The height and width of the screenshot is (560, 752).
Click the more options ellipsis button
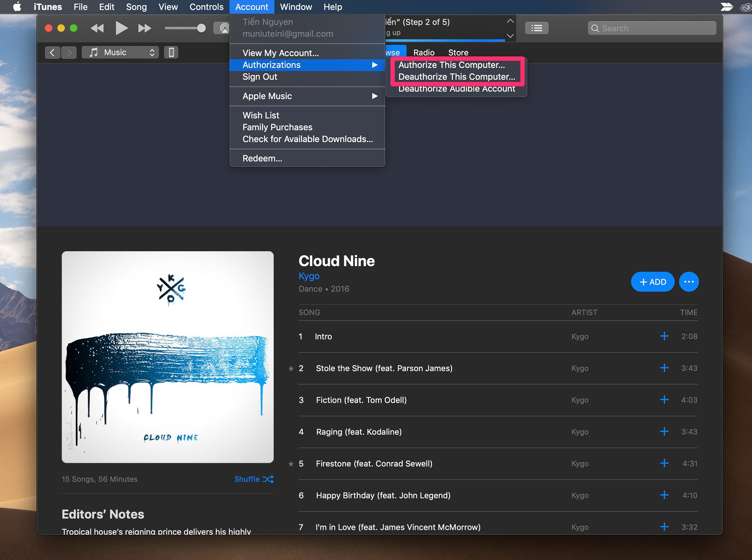(x=689, y=282)
